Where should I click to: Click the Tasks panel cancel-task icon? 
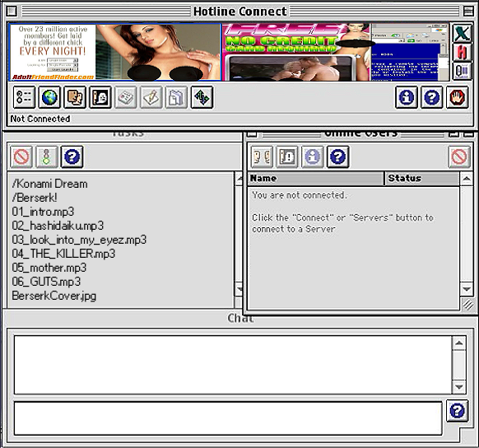coord(21,156)
